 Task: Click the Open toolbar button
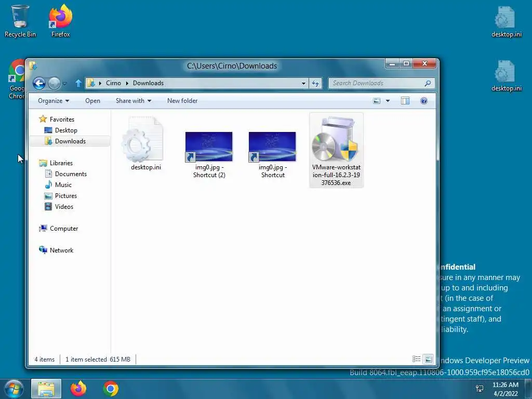(x=92, y=101)
